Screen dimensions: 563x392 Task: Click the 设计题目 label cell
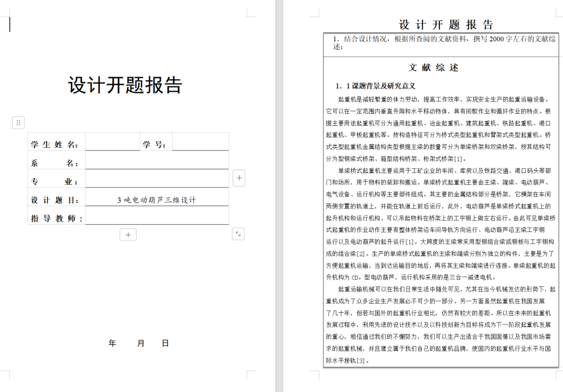tap(55, 200)
